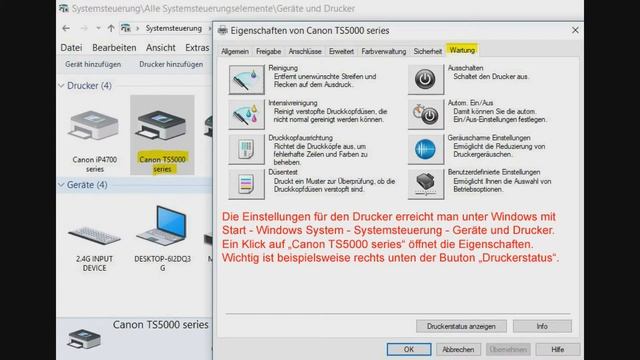Open the Datei menu
Image resolution: width=640 pixels, height=360 pixels.
coord(71,48)
